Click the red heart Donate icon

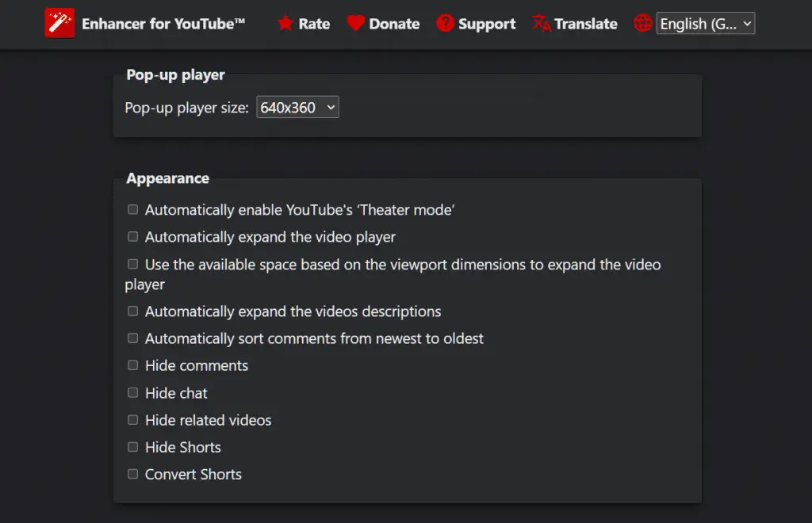356,24
